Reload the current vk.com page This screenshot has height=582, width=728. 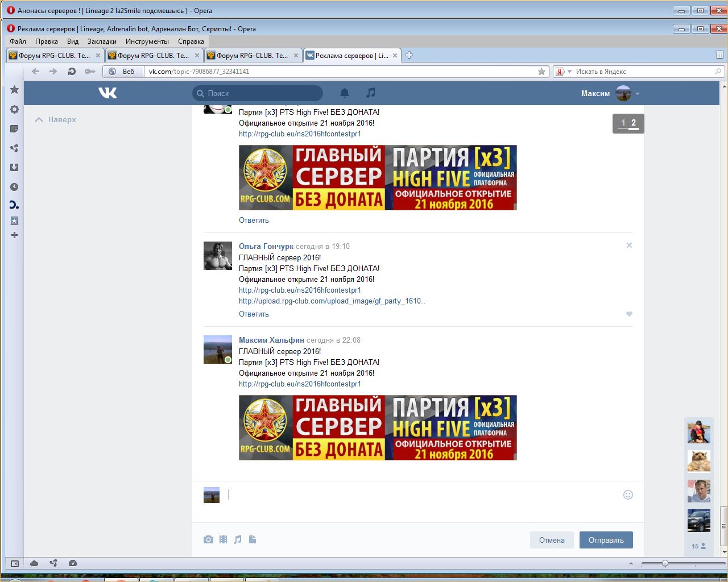pyautogui.click(x=72, y=72)
